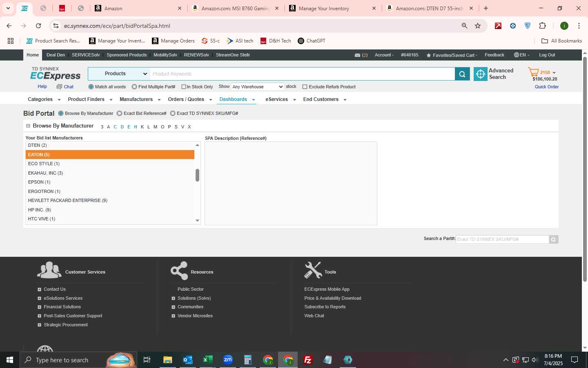
Task: Select Match all words radio button
Action: click(91, 87)
